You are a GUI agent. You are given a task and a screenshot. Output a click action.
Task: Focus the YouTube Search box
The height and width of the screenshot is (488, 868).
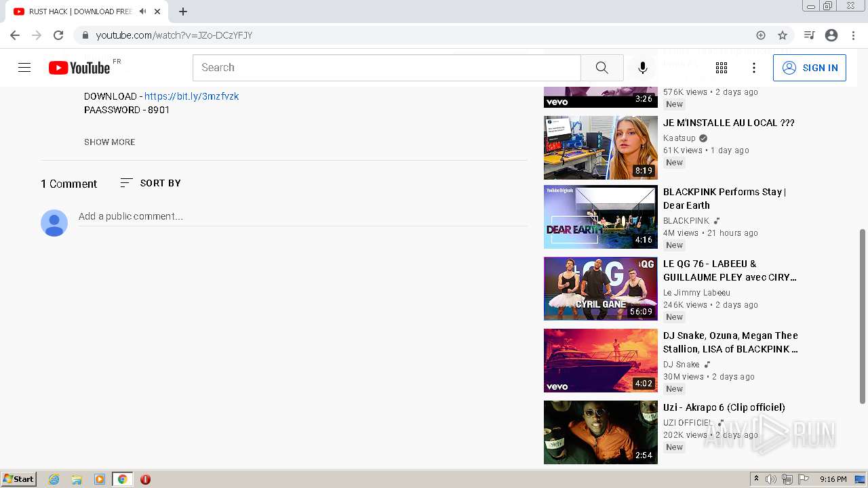[x=387, y=68]
